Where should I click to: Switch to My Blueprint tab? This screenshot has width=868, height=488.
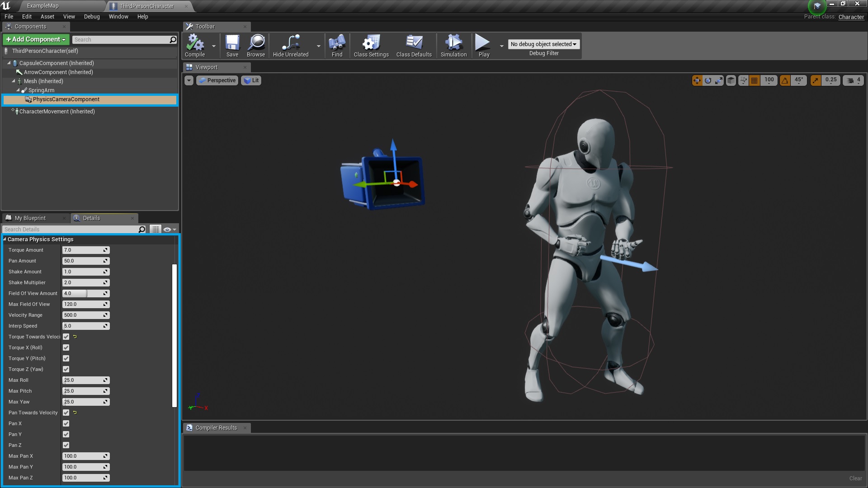click(29, 217)
